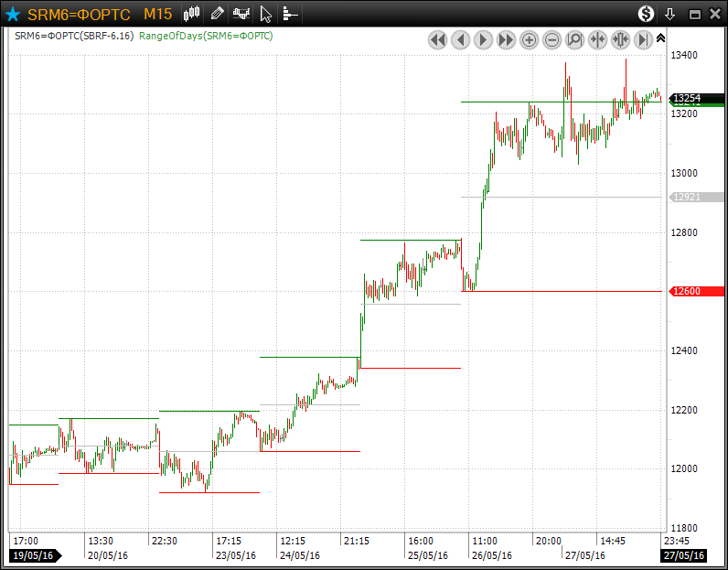Jump to the latest bar
Screen dimensions: 728x570
pos(643,39)
